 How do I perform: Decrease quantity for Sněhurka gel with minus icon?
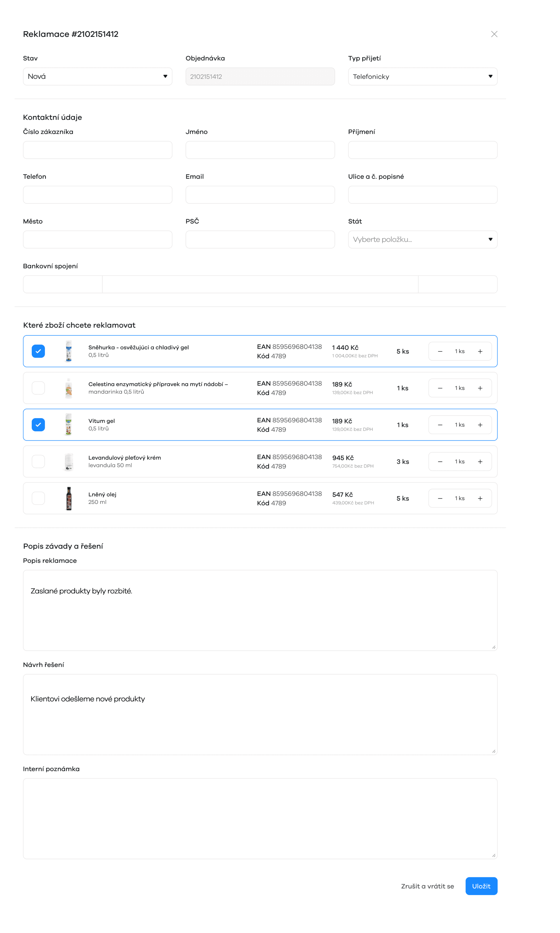440,351
